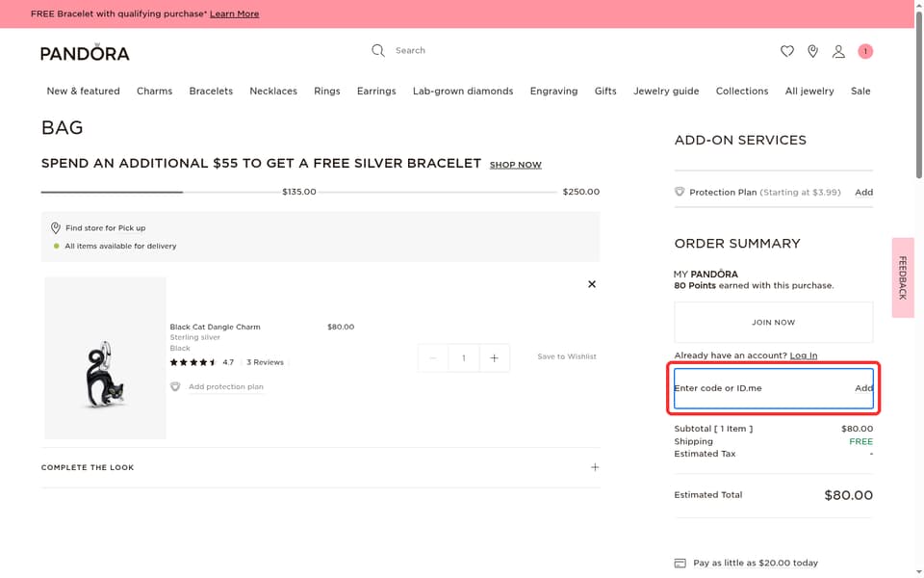The width and height of the screenshot is (924, 578).
Task: Click the Pay as little as $20.00 today text
Action: pos(756,564)
